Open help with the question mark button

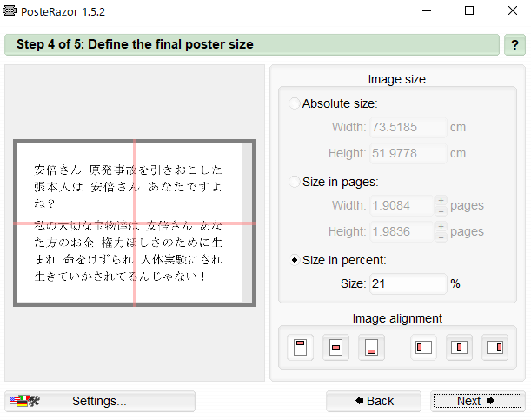point(514,44)
